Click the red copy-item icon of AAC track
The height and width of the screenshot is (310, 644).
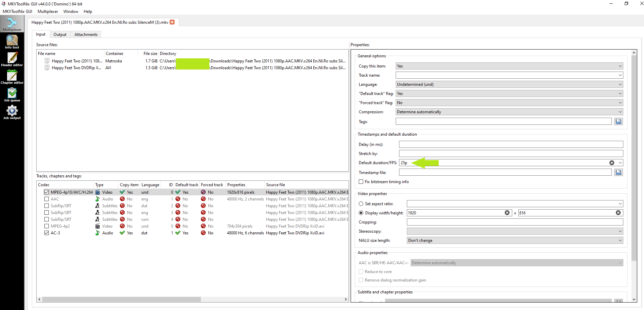[122, 199]
